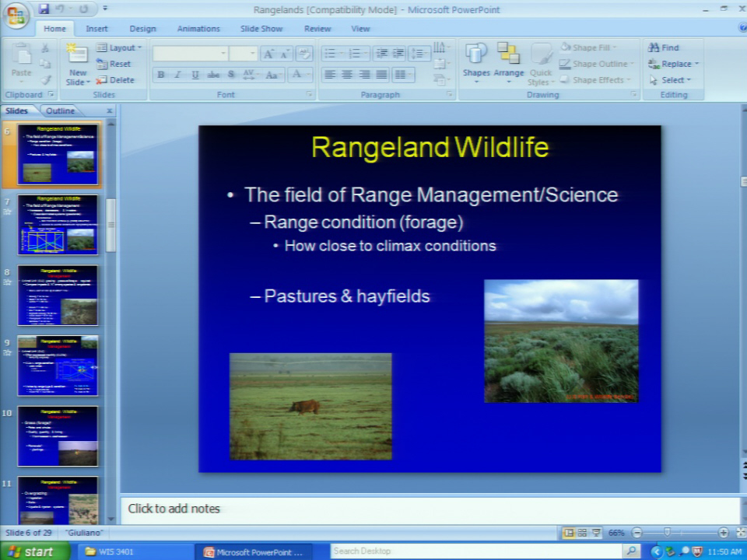The image size is (747, 560).
Task: Select slide 8 thumbnail
Action: tap(58, 296)
